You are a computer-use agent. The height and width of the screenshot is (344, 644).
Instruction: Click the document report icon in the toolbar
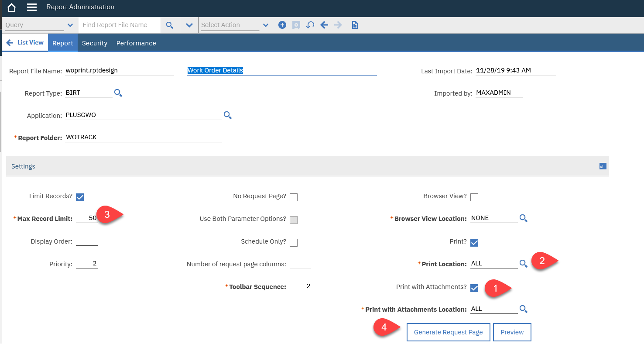pyautogui.click(x=355, y=25)
